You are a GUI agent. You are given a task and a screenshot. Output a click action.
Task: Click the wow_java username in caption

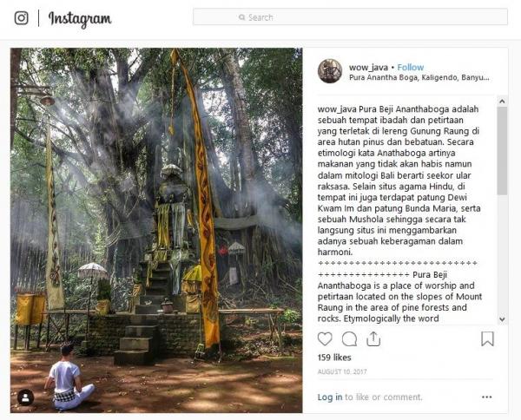(x=338, y=108)
